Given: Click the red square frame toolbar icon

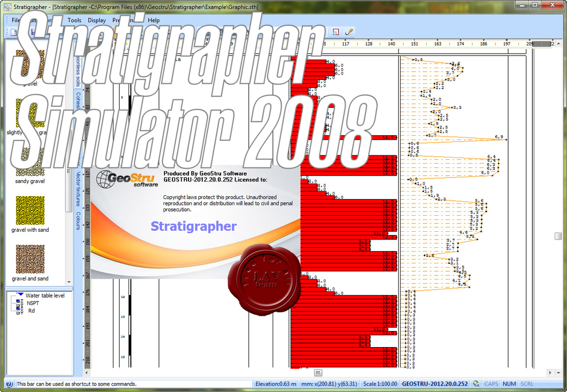Looking at the screenshot, I should [x=336, y=32].
